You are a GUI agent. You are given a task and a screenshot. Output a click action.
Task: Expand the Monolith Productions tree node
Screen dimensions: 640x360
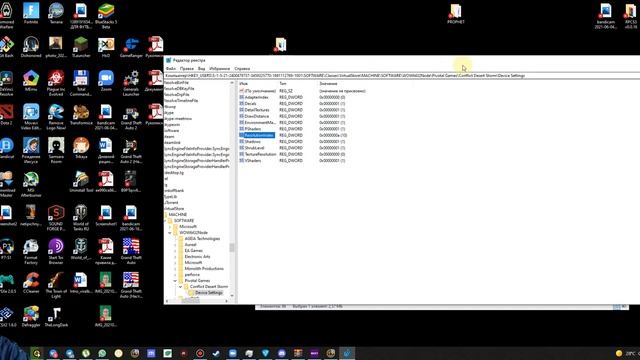click(175, 269)
